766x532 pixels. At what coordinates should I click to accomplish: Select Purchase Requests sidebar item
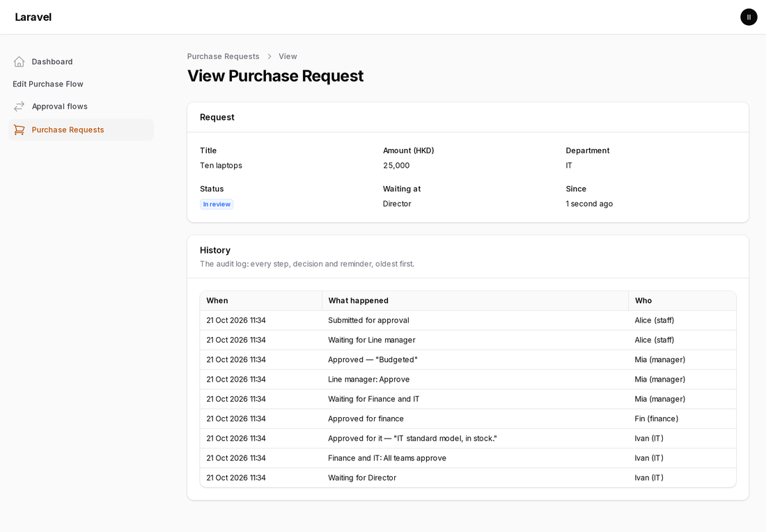pyautogui.click(x=81, y=130)
